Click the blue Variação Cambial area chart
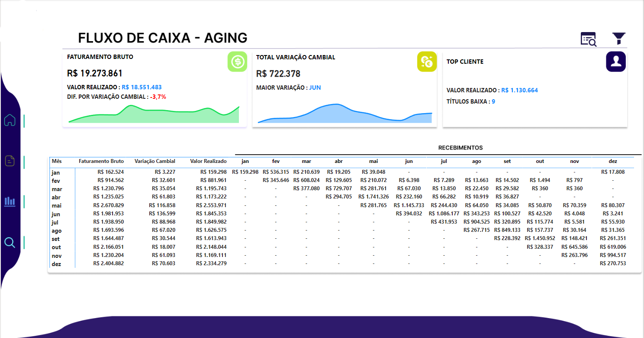The height and width of the screenshot is (338, 644). [x=345, y=114]
